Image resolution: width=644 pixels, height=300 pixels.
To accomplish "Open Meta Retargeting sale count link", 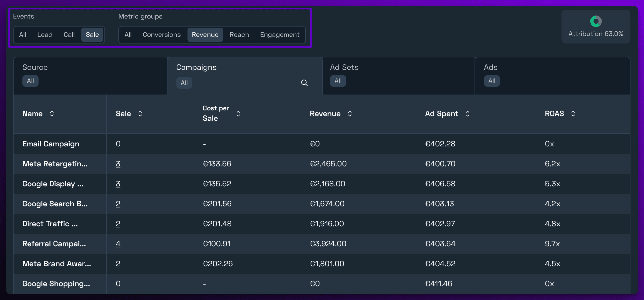I will (118, 164).
